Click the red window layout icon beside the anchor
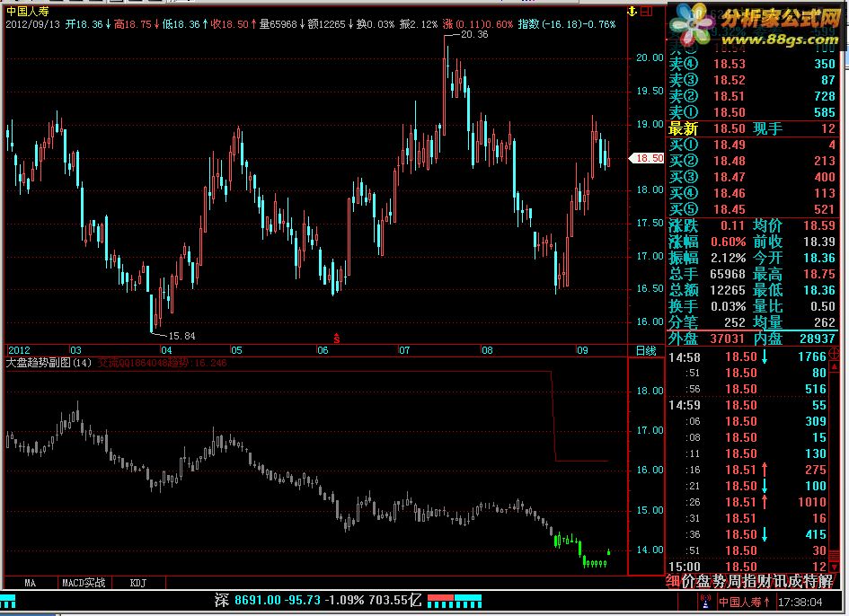This screenshot has height=616, width=849. [647, 12]
